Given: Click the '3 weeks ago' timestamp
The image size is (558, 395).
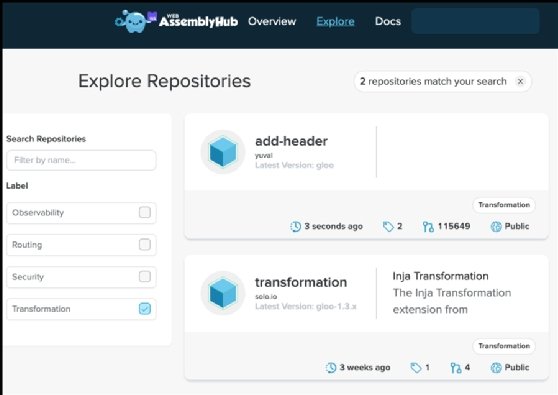Looking at the screenshot, I should click(x=365, y=368).
